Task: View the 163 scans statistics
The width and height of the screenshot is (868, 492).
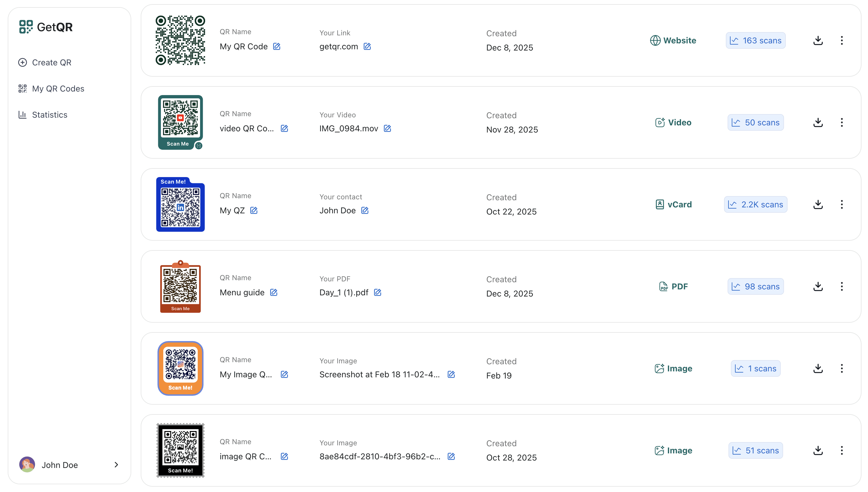Action: coord(755,40)
